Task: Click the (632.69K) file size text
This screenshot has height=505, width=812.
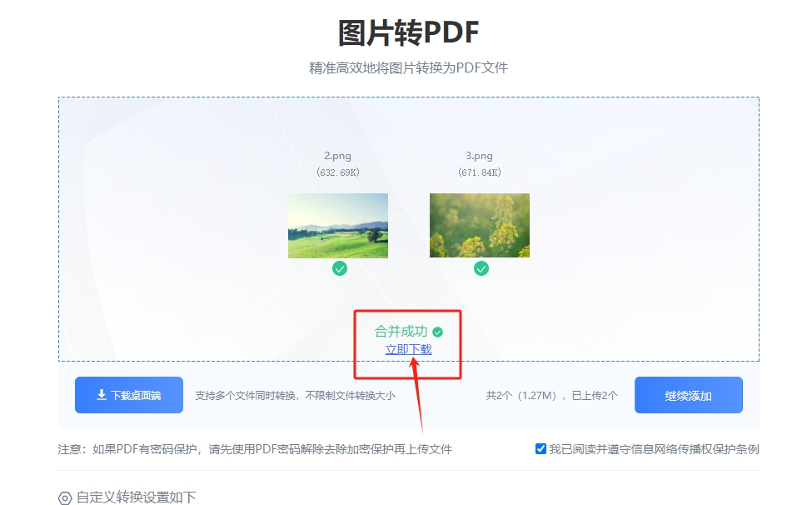Action: click(x=338, y=172)
